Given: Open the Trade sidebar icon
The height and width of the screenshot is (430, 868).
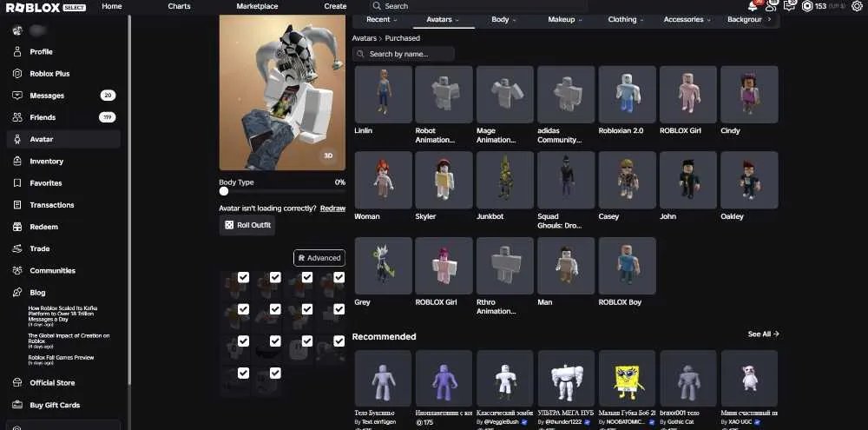Looking at the screenshot, I should pos(17,248).
